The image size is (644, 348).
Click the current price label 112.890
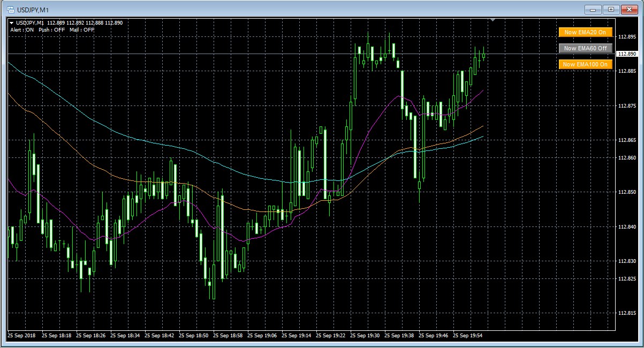627,54
